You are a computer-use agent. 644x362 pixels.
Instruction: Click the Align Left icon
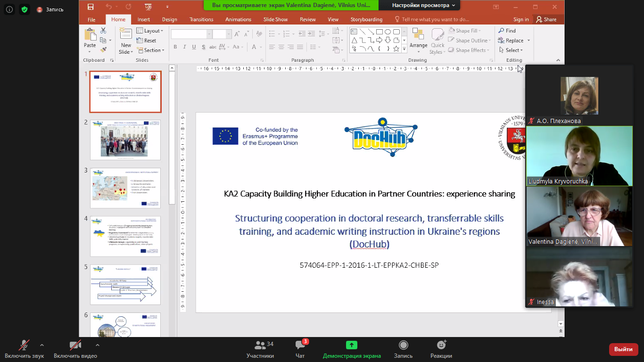[271, 47]
